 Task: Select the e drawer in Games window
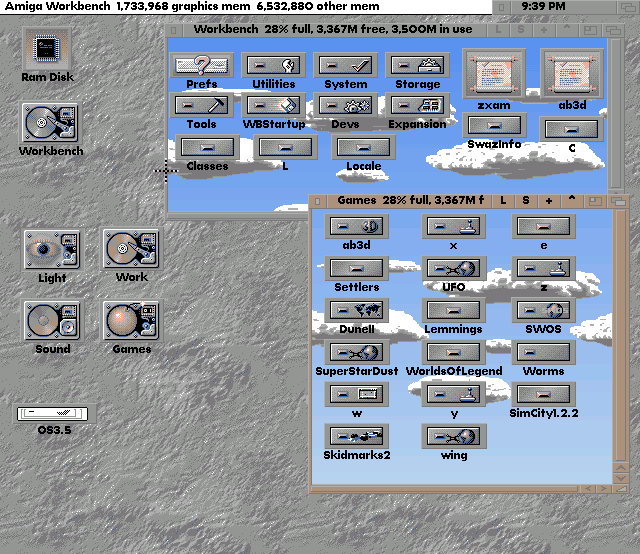click(x=543, y=226)
